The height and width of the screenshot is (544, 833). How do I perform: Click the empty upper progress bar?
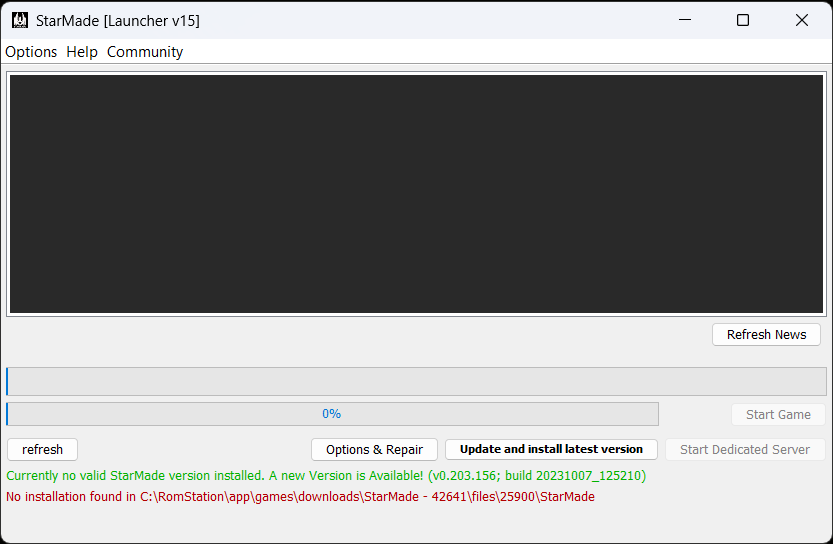pos(416,381)
